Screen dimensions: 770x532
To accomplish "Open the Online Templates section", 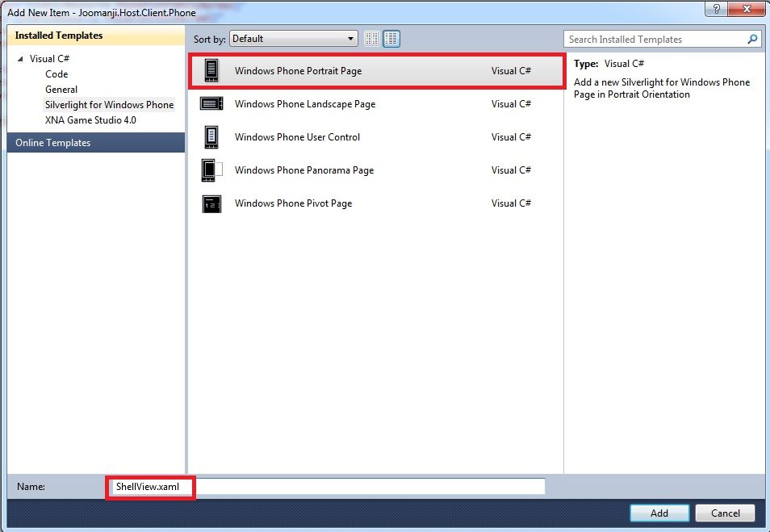I will (x=96, y=142).
